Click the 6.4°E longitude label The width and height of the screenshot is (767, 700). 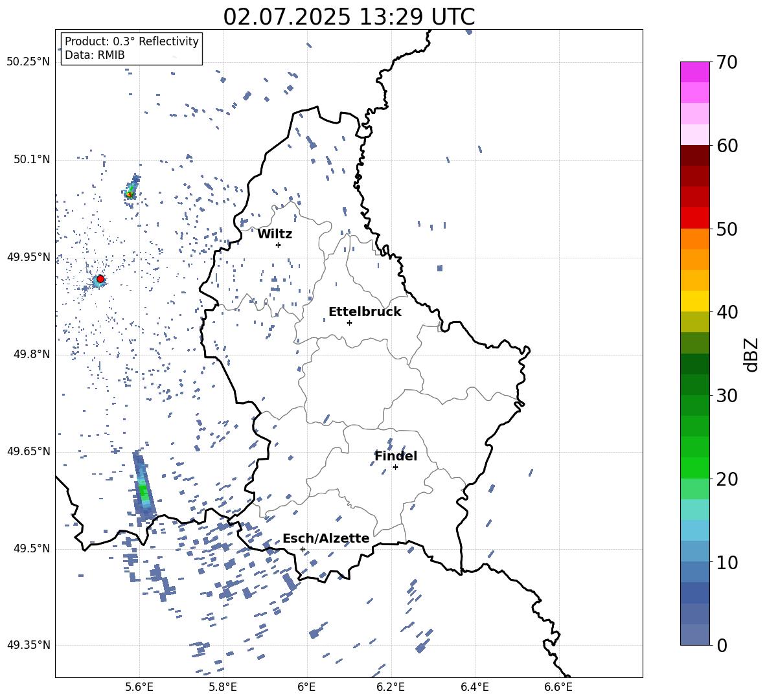coord(474,687)
